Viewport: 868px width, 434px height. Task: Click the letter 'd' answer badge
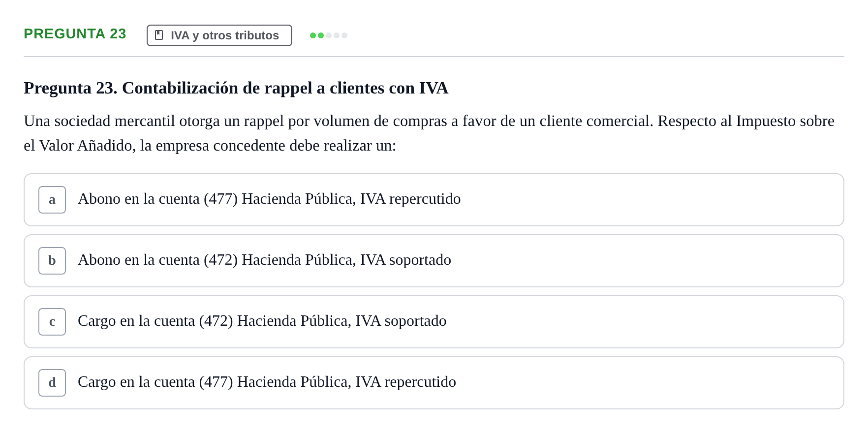(52, 383)
